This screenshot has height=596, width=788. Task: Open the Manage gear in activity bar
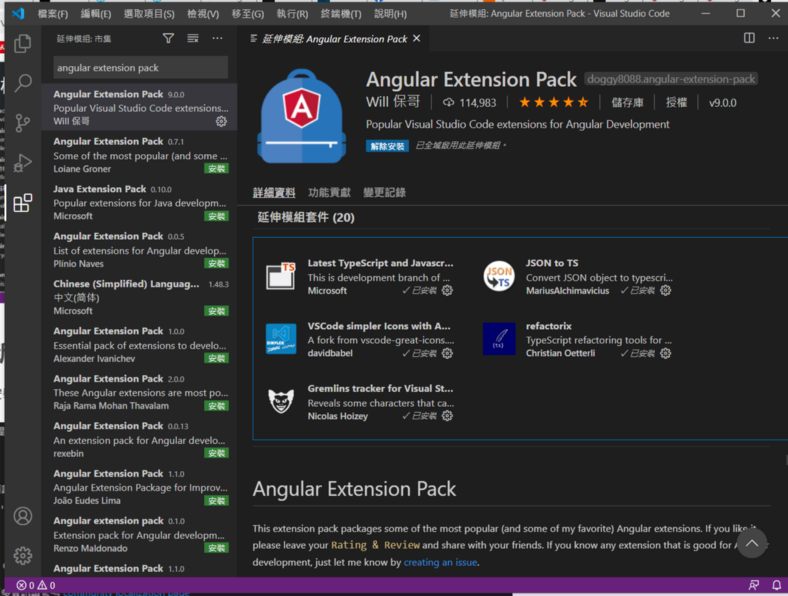[23, 555]
